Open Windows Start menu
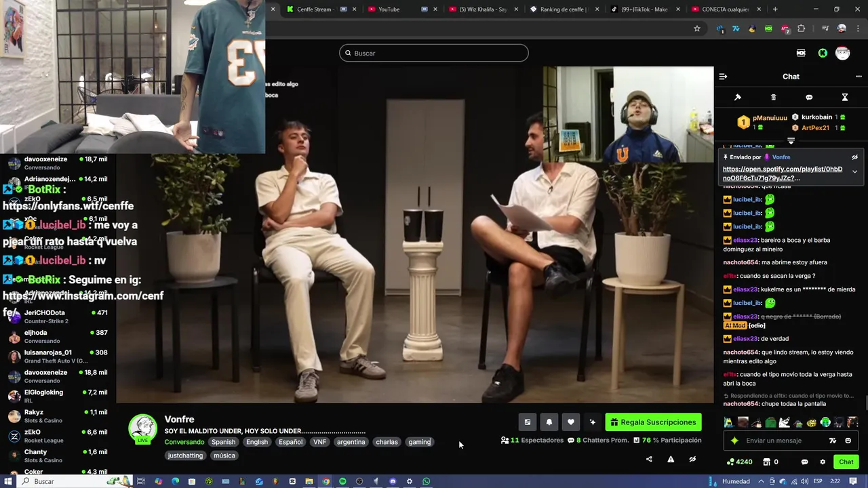The image size is (868, 488). tap(7, 481)
